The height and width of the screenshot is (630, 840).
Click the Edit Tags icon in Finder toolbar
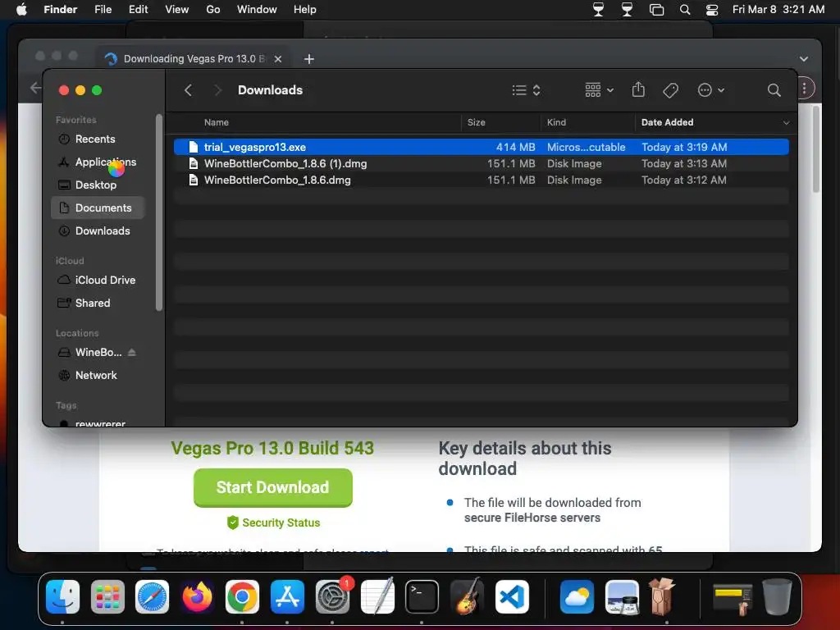(x=670, y=90)
